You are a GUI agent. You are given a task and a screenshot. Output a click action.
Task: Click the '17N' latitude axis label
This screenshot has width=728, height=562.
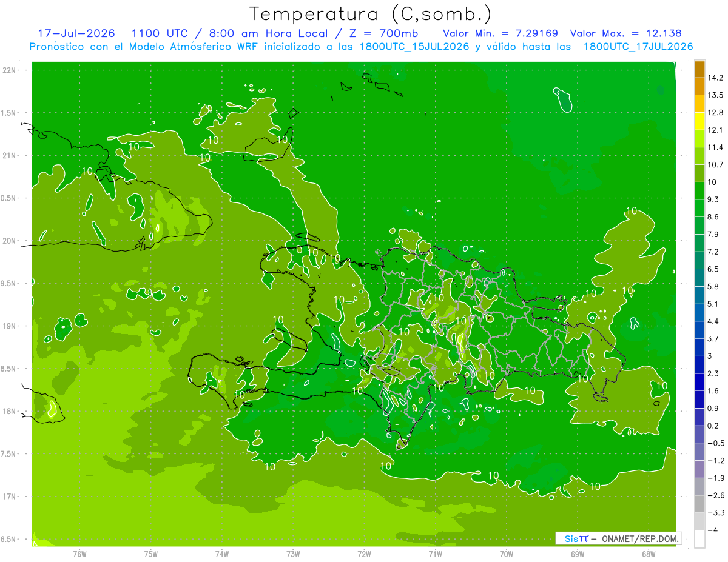point(10,497)
